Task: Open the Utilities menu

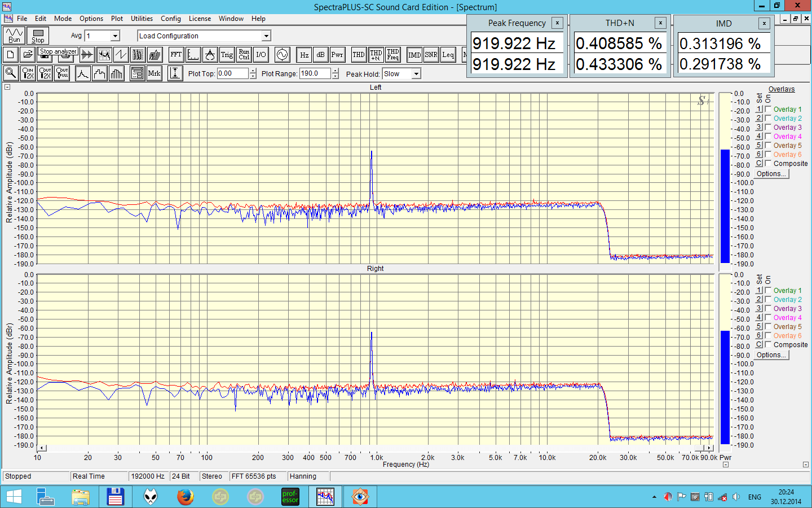Action: coord(142,19)
